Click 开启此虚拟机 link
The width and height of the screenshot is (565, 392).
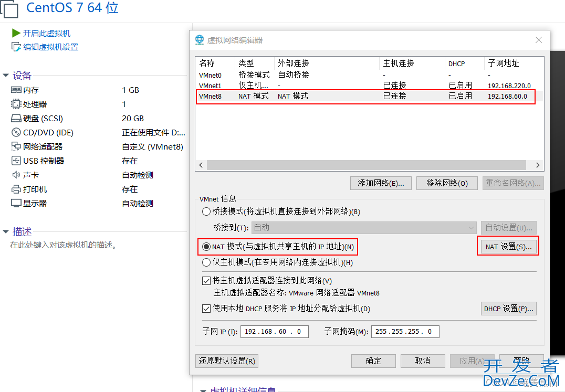(47, 34)
